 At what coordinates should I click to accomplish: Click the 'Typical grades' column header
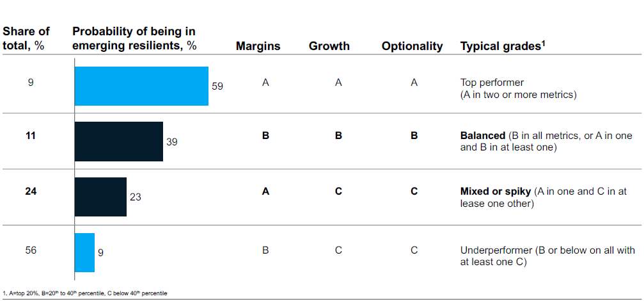[x=502, y=46]
